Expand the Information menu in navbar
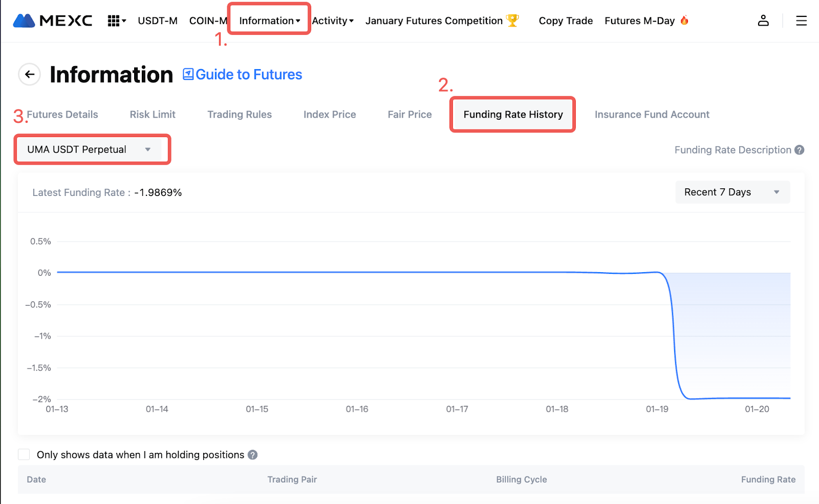 pyautogui.click(x=269, y=20)
